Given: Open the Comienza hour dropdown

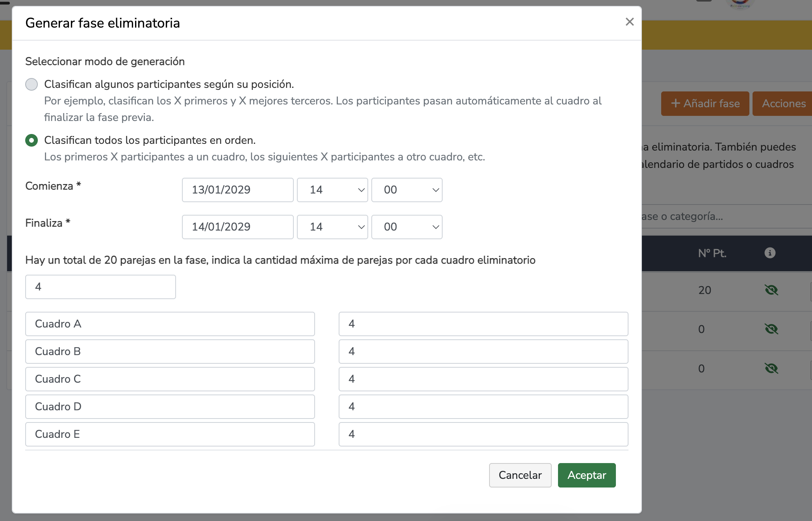Looking at the screenshot, I should click(332, 190).
